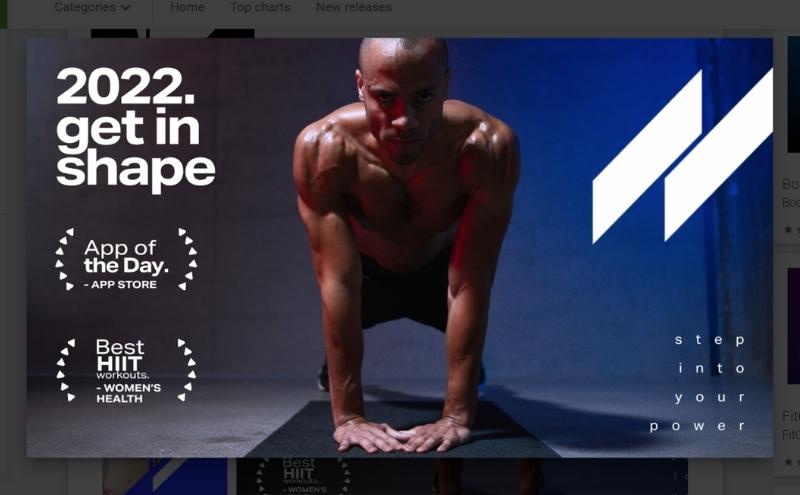Click the "Boo" developer name under the first app

tap(791, 203)
